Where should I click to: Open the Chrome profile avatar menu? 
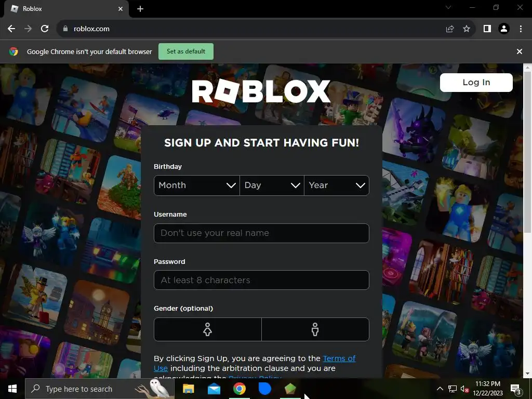(x=504, y=29)
